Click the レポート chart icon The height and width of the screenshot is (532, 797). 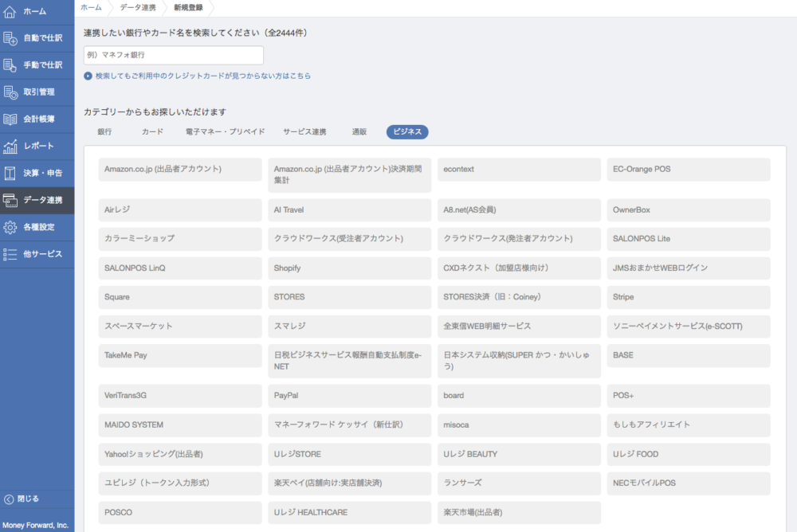(x=10, y=147)
